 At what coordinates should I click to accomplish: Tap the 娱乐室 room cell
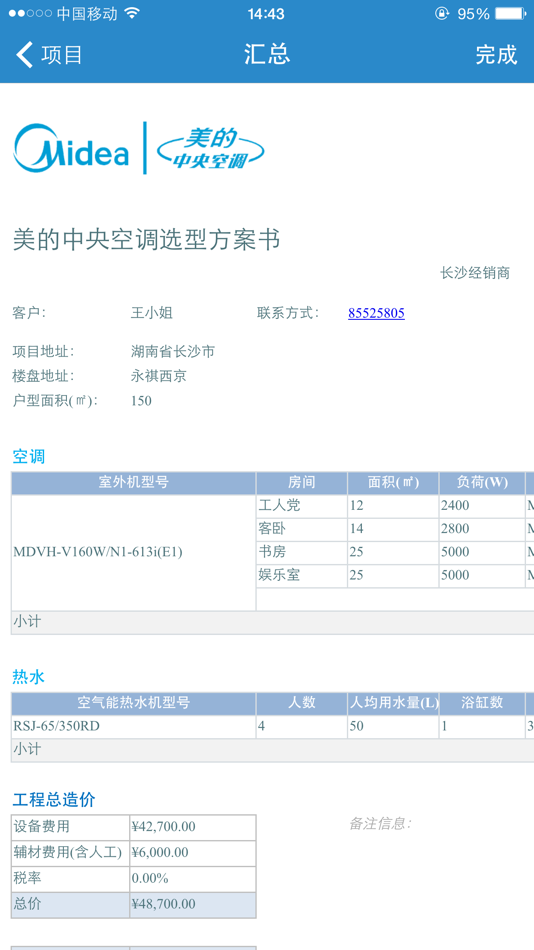[x=302, y=575]
